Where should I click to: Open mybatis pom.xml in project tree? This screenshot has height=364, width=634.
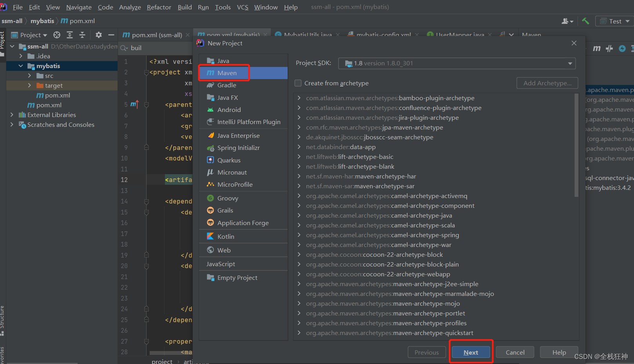point(54,95)
